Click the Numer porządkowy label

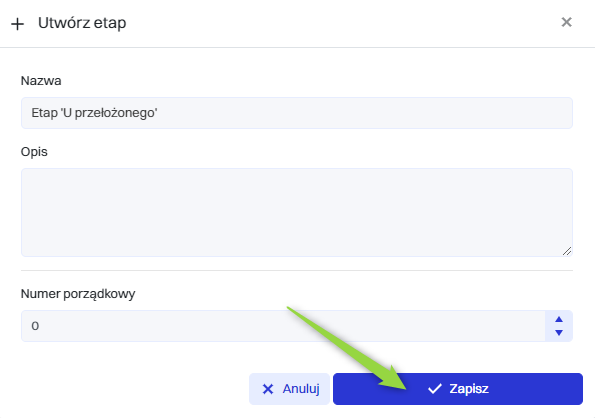click(78, 294)
